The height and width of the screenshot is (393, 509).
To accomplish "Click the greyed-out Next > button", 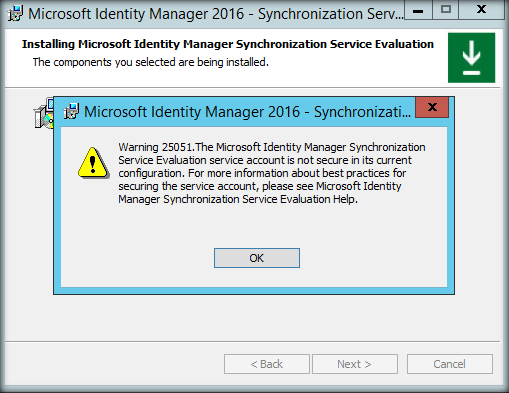I will (355, 364).
